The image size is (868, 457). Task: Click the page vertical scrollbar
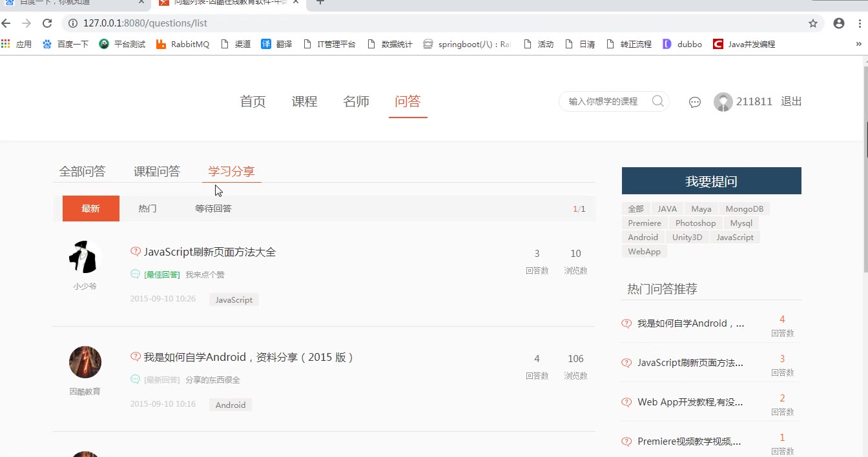click(865, 194)
